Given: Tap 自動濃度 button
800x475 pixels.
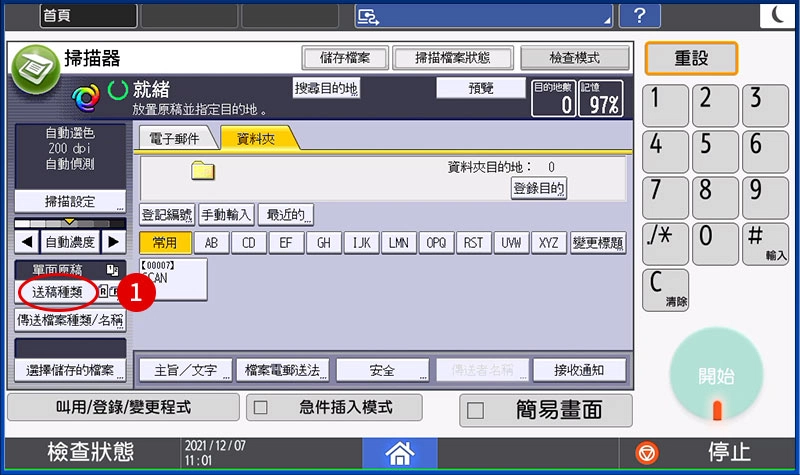Looking at the screenshot, I should pyautogui.click(x=70, y=242).
